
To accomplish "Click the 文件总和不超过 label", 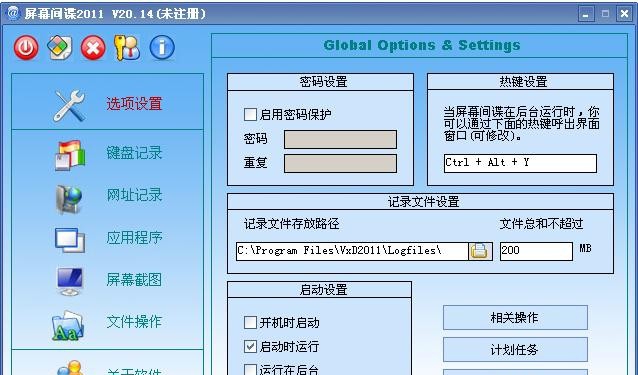I will pyautogui.click(x=541, y=224).
